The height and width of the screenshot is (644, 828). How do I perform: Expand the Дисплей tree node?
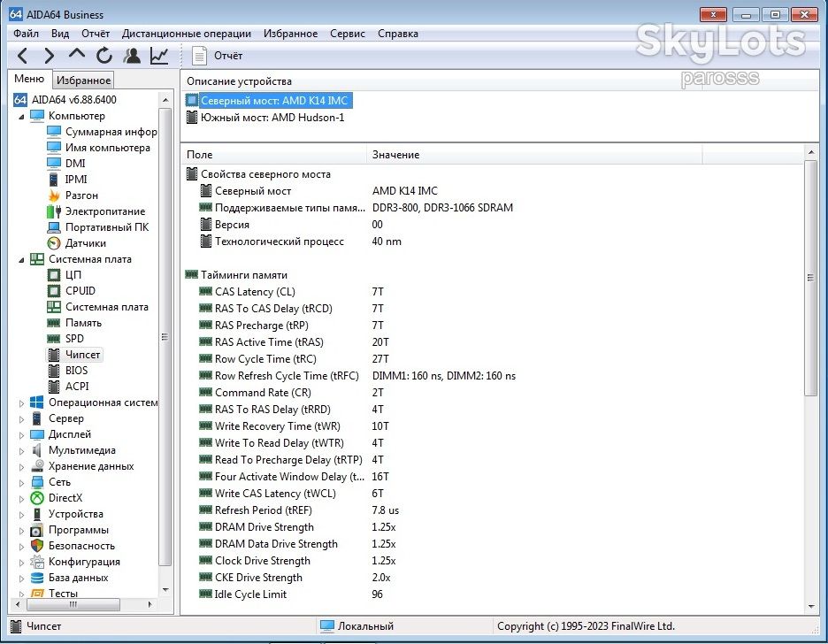click(21, 435)
